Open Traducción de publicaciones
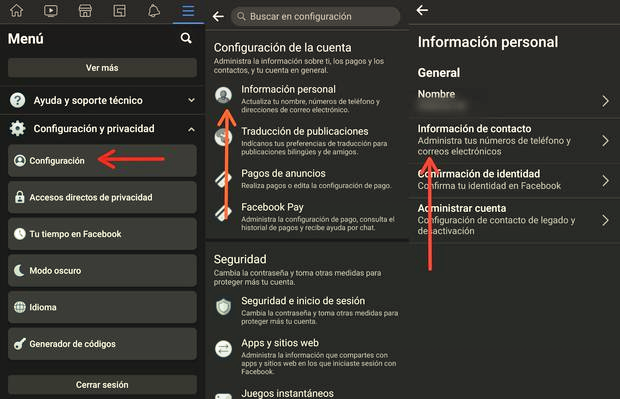 (x=307, y=141)
